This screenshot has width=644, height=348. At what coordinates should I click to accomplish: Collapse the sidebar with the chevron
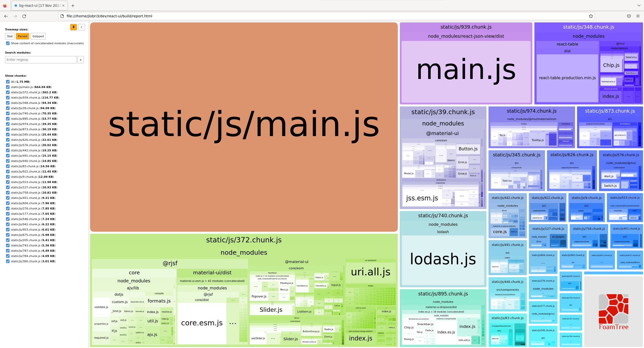coord(81,27)
